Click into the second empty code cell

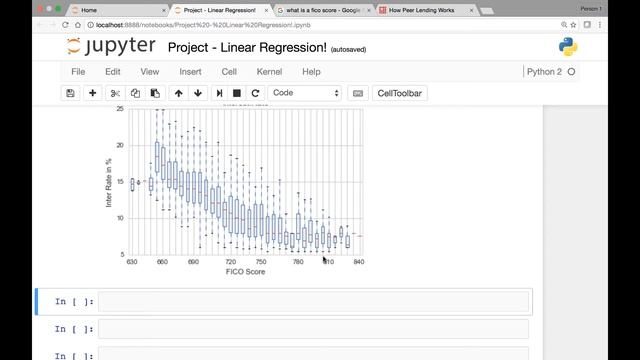313,329
